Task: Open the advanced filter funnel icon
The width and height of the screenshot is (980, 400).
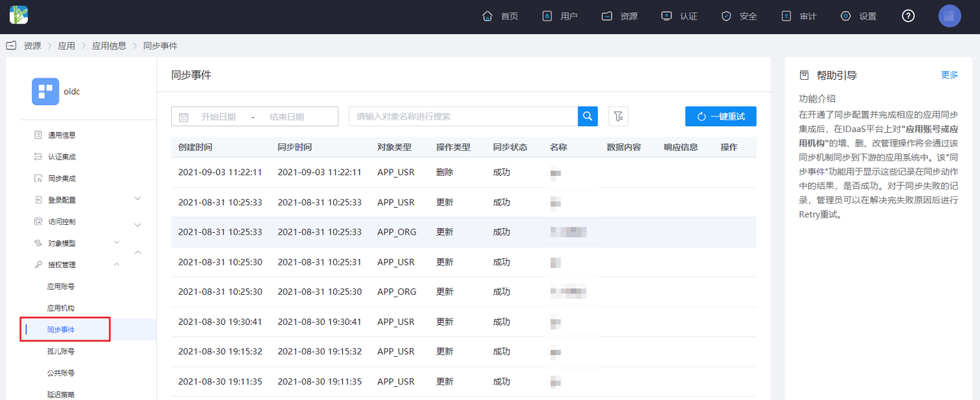Action: [x=618, y=116]
